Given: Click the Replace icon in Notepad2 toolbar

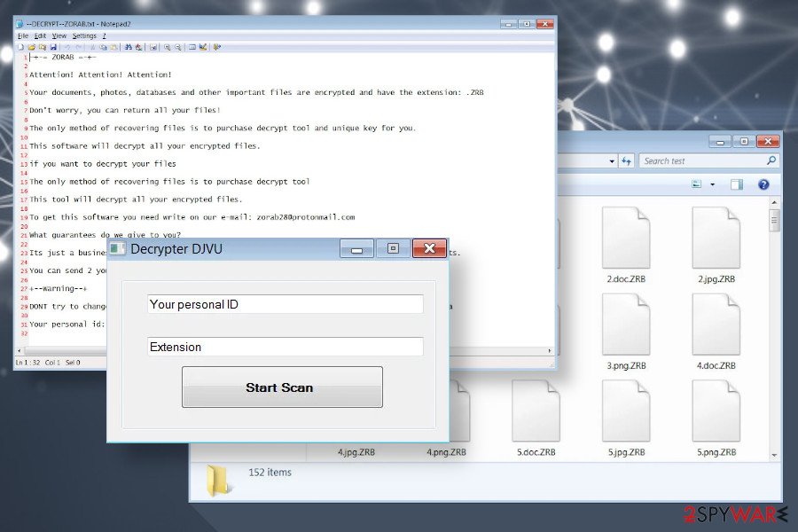Looking at the screenshot, I should pos(139,47).
